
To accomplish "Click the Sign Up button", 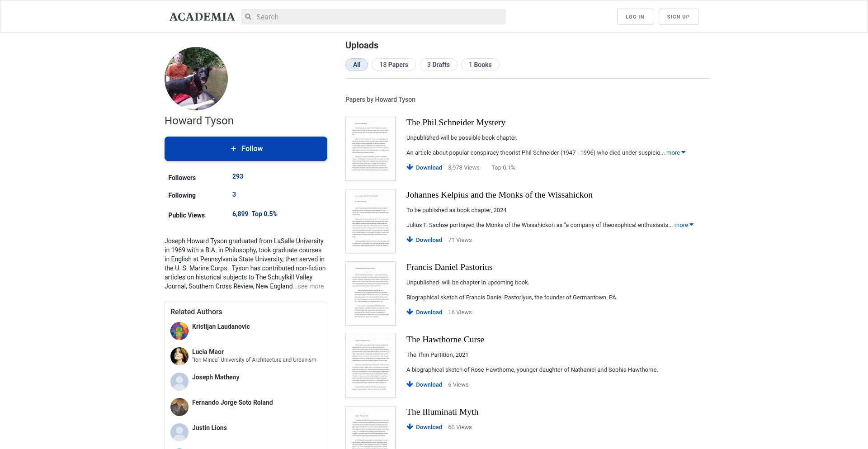I will (678, 17).
